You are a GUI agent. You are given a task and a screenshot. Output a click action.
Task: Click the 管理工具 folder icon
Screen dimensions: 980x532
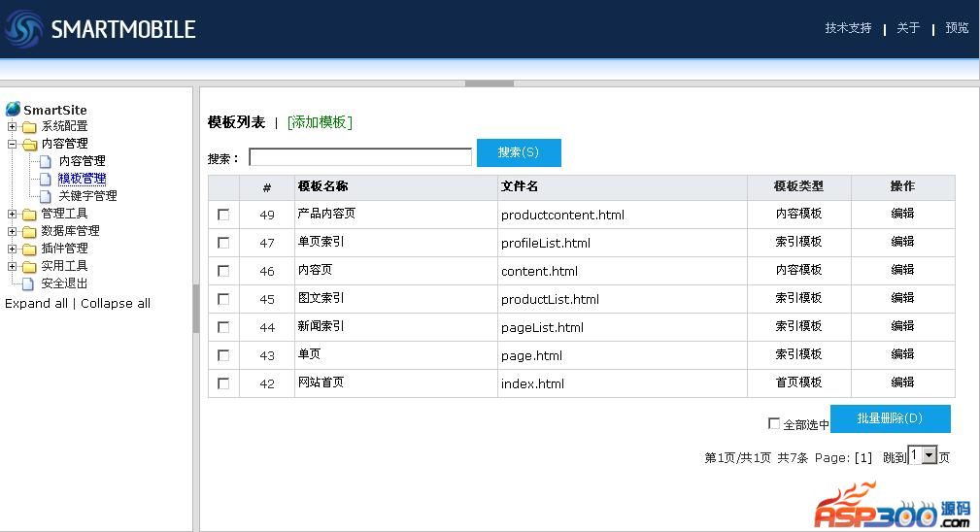pos(29,215)
